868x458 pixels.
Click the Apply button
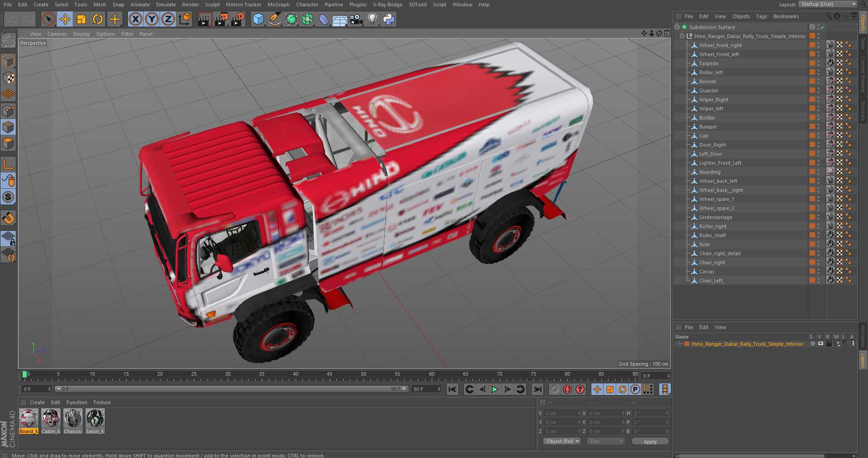pos(650,442)
